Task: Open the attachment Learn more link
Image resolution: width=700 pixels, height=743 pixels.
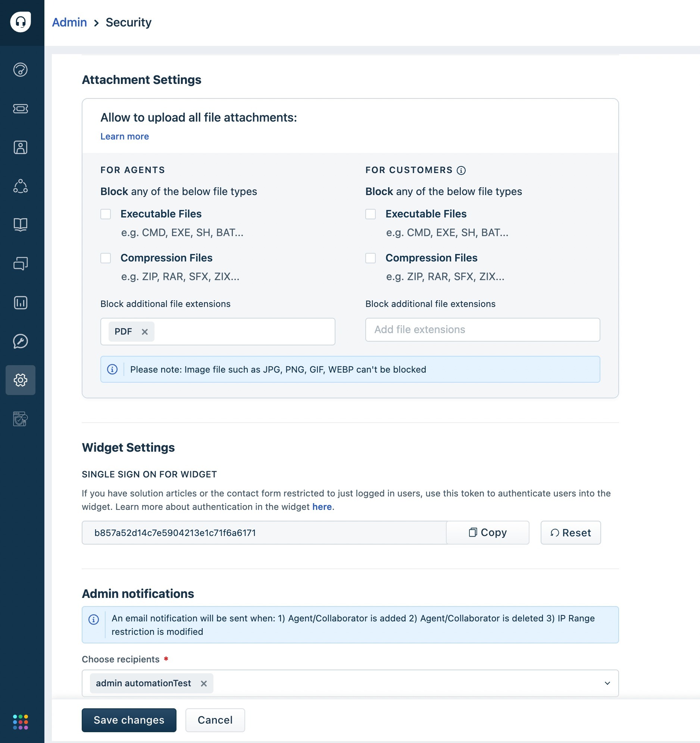Action: 125,137
